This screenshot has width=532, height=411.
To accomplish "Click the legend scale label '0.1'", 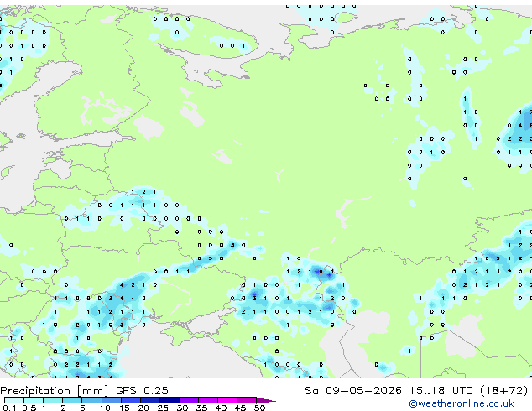I will (x=10, y=408).
